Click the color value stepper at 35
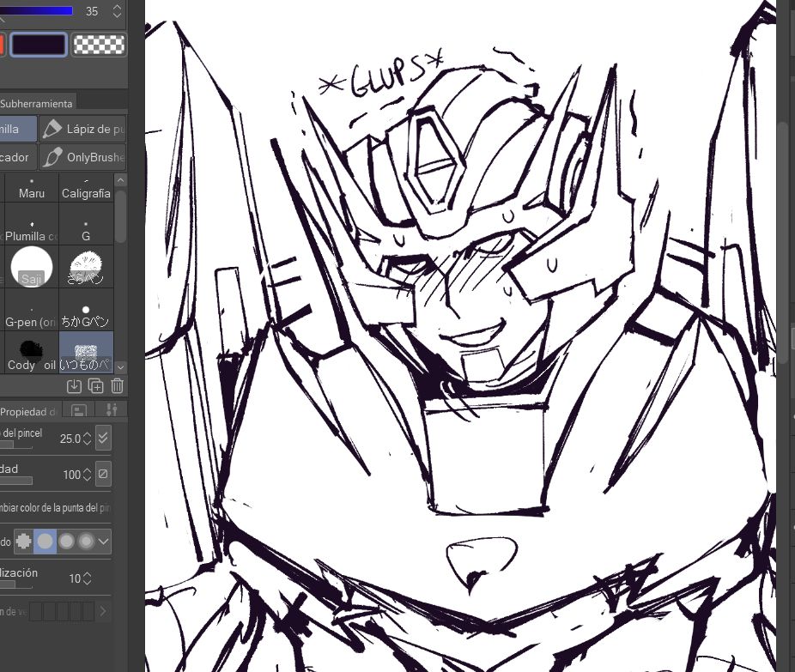This screenshot has height=672, width=795. (117, 11)
